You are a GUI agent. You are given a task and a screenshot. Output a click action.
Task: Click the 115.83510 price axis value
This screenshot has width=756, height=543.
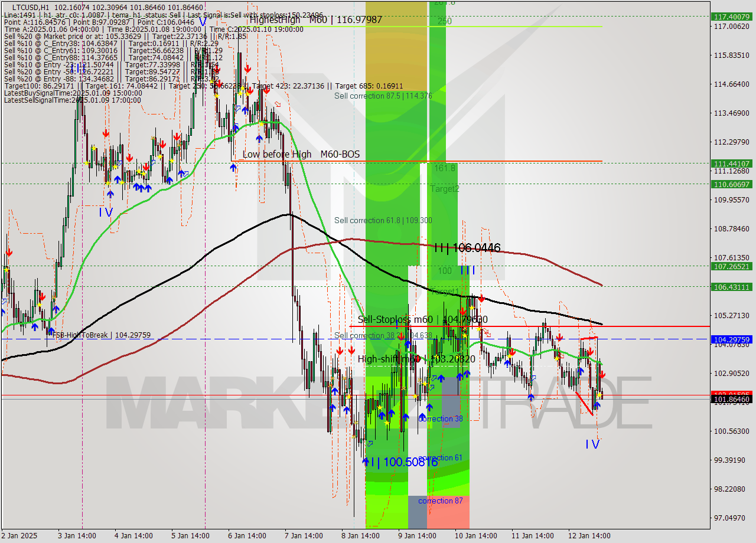pyautogui.click(x=732, y=55)
